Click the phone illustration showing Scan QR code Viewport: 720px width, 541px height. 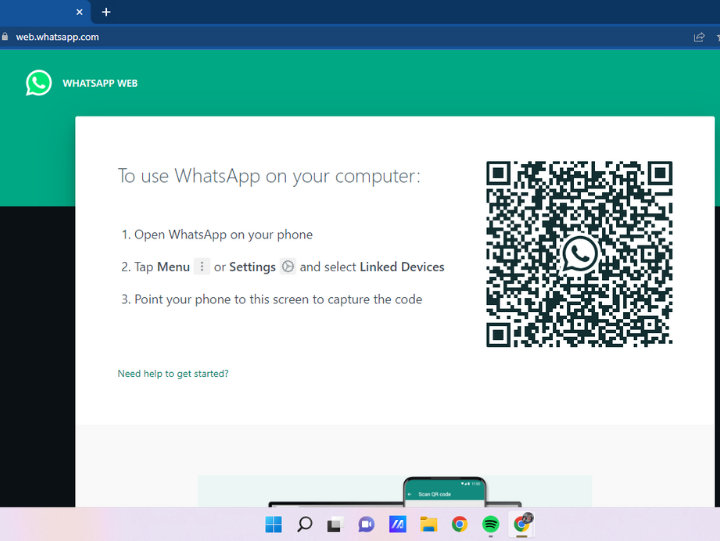click(444, 492)
